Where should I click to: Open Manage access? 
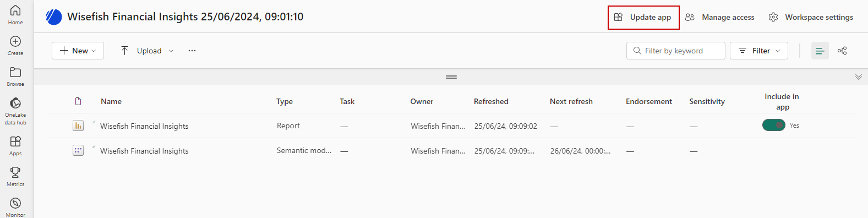720,18
